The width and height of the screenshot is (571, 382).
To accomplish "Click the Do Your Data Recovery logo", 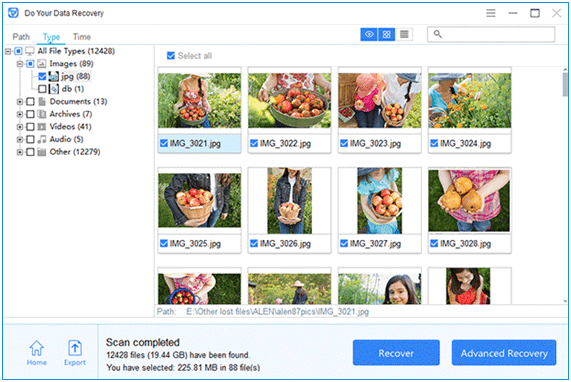I will click(x=13, y=13).
